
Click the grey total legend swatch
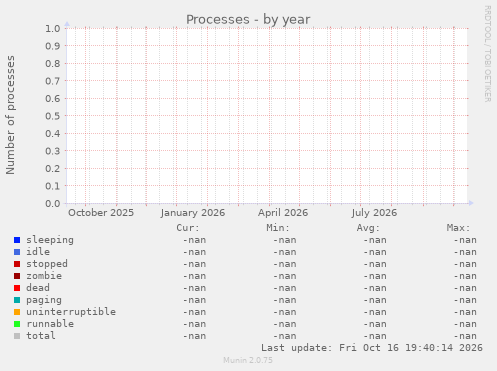point(17,336)
